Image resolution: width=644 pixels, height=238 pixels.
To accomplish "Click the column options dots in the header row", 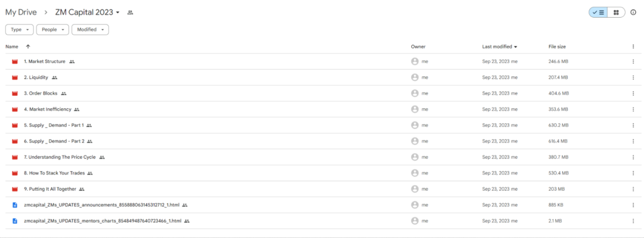I will (x=633, y=47).
